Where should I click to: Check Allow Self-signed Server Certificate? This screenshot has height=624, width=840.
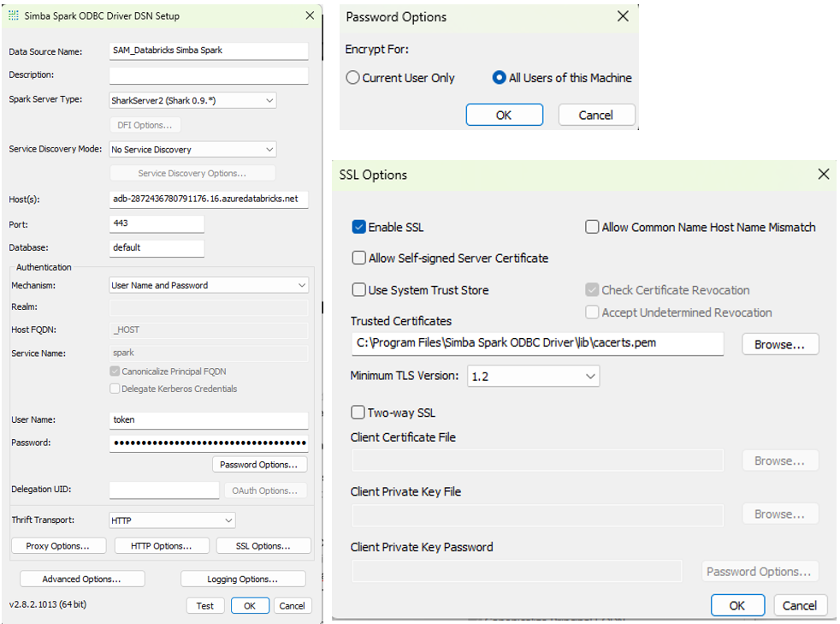point(358,258)
